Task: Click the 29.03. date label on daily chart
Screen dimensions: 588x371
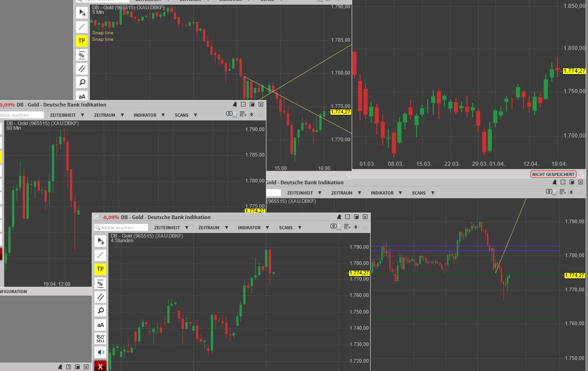Action: (480, 164)
